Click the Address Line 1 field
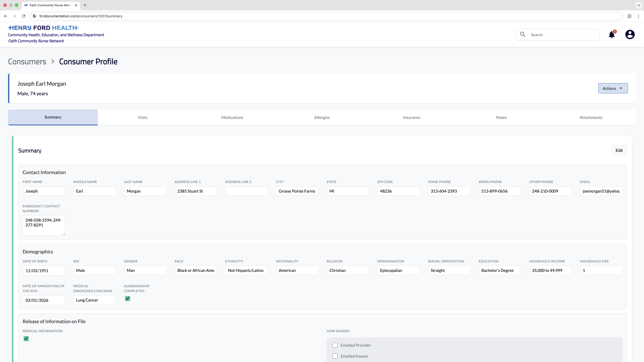This screenshot has height=362, width=644. coord(196,191)
